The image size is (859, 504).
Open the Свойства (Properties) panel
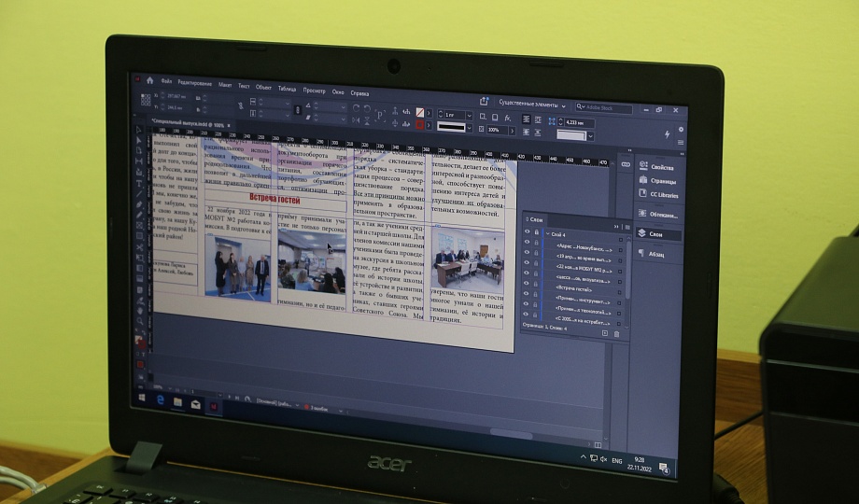pyautogui.click(x=661, y=167)
